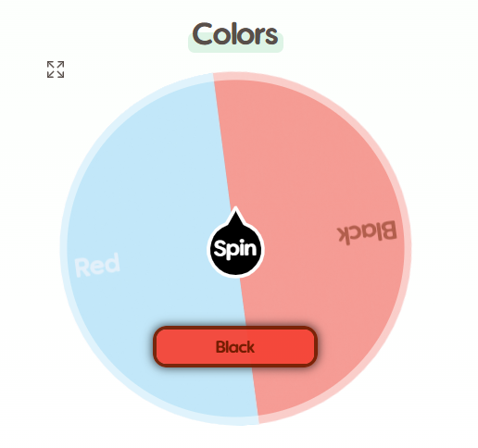Click blue segment area above the Red label
This screenshot has width=478, height=448.
tap(123, 185)
